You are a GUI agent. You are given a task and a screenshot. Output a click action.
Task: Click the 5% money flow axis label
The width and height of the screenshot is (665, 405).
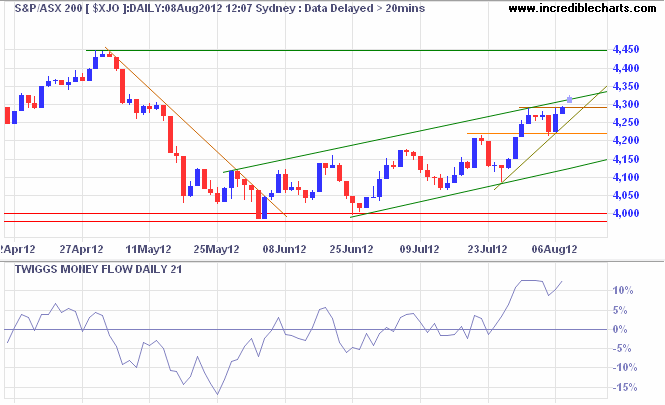click(x=620, y=310)
